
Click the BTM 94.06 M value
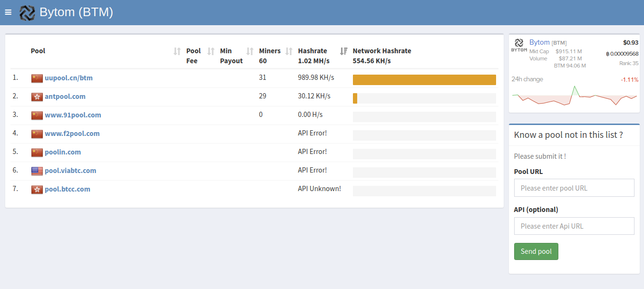[x=570, y=66]
